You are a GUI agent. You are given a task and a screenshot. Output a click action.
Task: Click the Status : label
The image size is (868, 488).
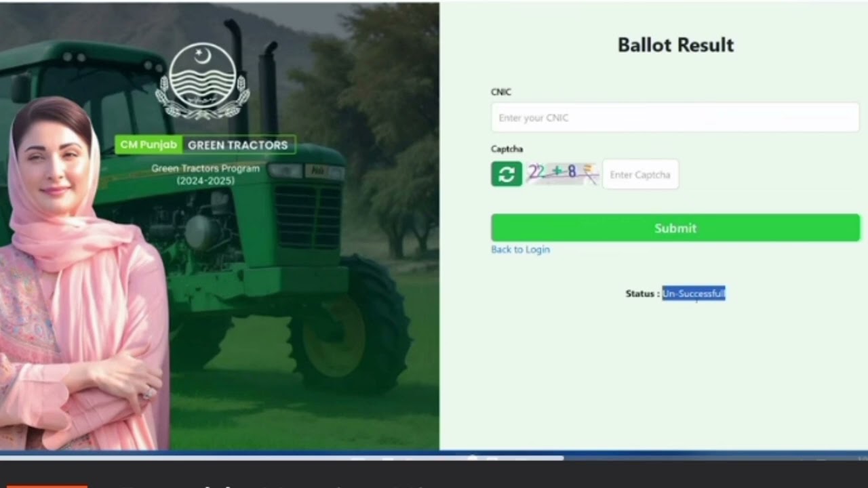(x=642, y=293)
